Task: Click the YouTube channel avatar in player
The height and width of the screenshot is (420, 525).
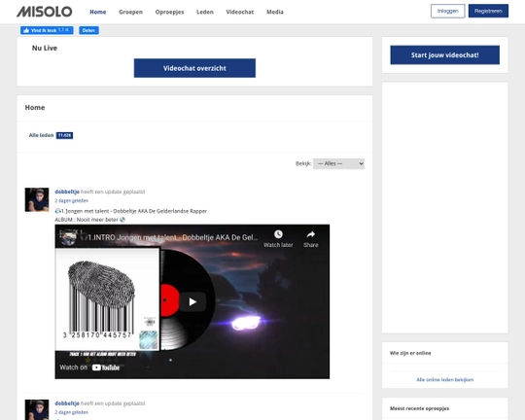Action: [68, 237]
